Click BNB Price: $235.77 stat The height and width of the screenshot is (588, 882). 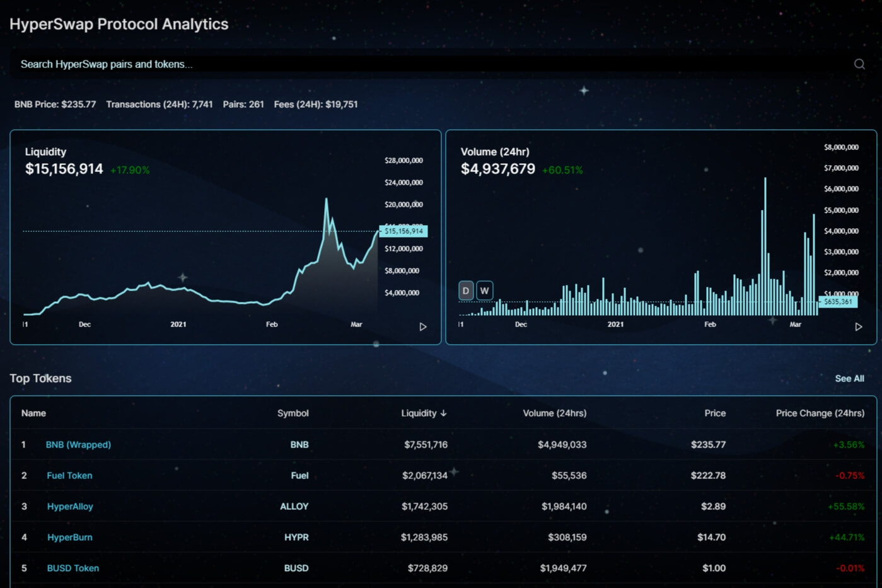click(x=55, y=105)
